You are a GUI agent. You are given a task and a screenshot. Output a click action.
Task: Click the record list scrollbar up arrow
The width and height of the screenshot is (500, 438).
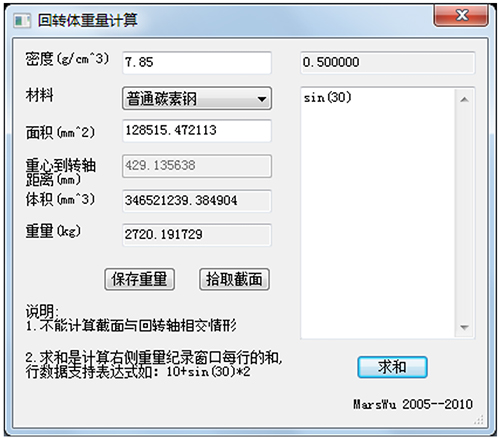pos(465,99)
